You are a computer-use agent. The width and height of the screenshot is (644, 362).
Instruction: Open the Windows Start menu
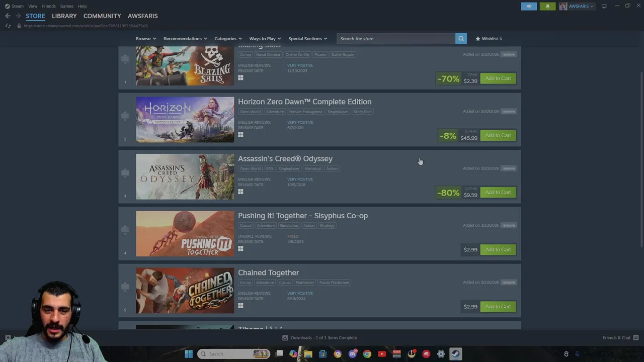coord(189,354)
